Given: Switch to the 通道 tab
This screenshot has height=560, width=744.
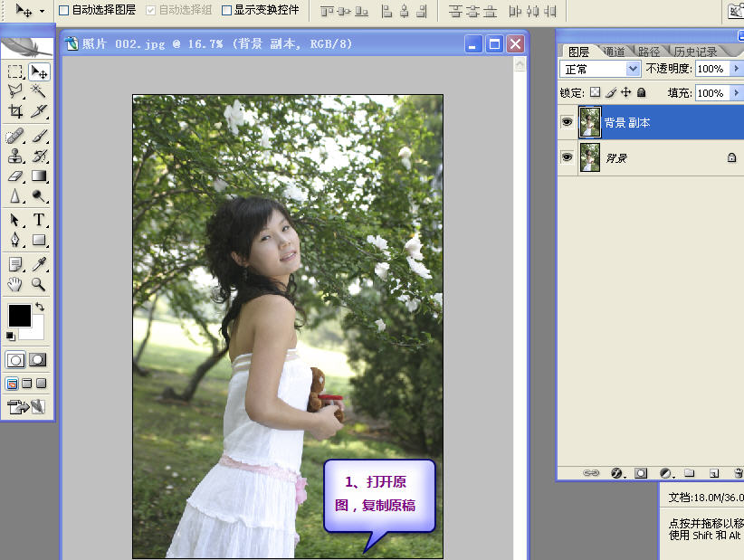Looking at the screenshot, I should coord(614,52).
